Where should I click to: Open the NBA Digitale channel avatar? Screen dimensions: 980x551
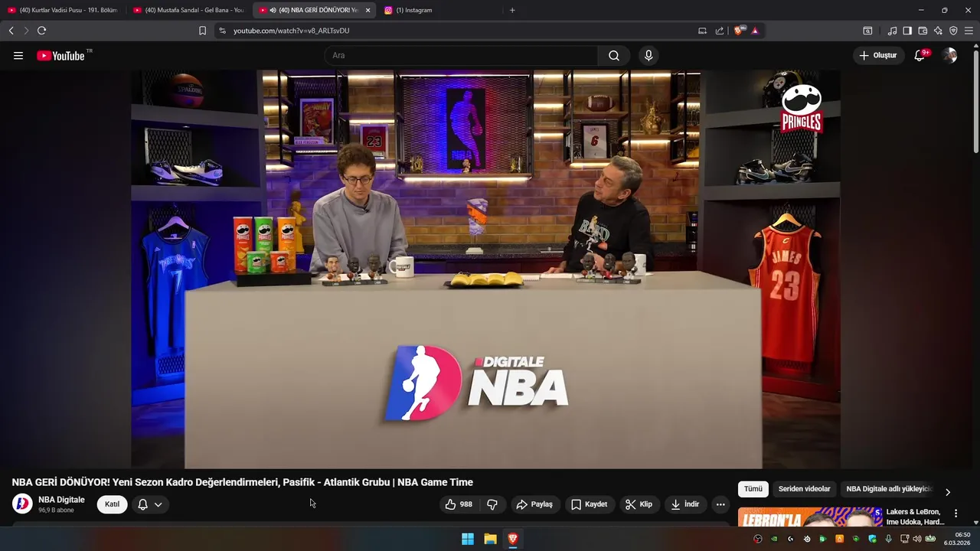[23, 504]
